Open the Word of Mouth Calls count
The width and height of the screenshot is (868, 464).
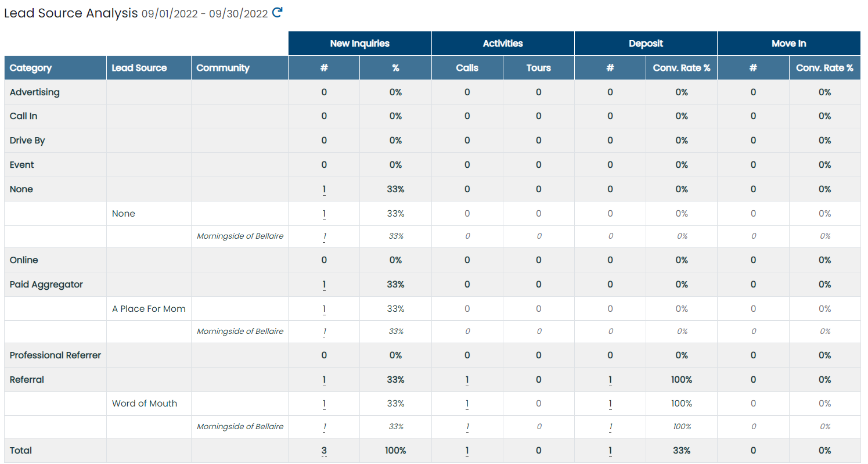(467, 404)
